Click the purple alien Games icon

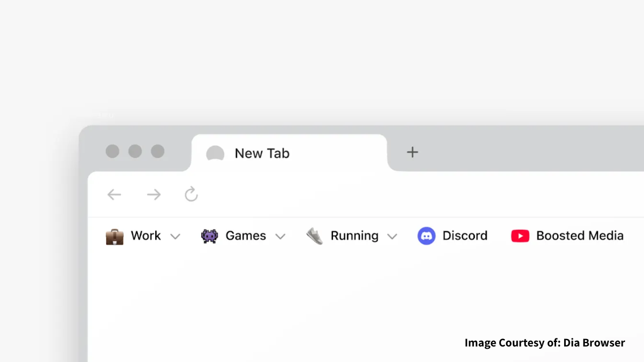click(209, 236)
